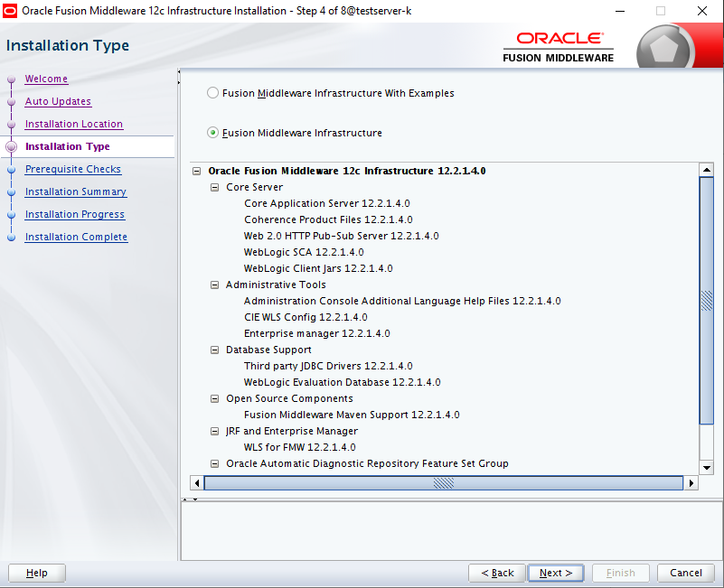724x588 pixels.
Task: Click the Installation Complete step bullet icon
Action: coord(12,238)
